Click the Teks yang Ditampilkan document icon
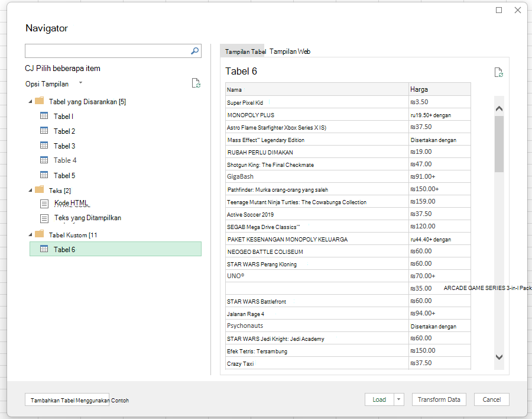Image resolution: width=532 pixels, height=419 pixels. pyautogui.click(x=44, y=218)
